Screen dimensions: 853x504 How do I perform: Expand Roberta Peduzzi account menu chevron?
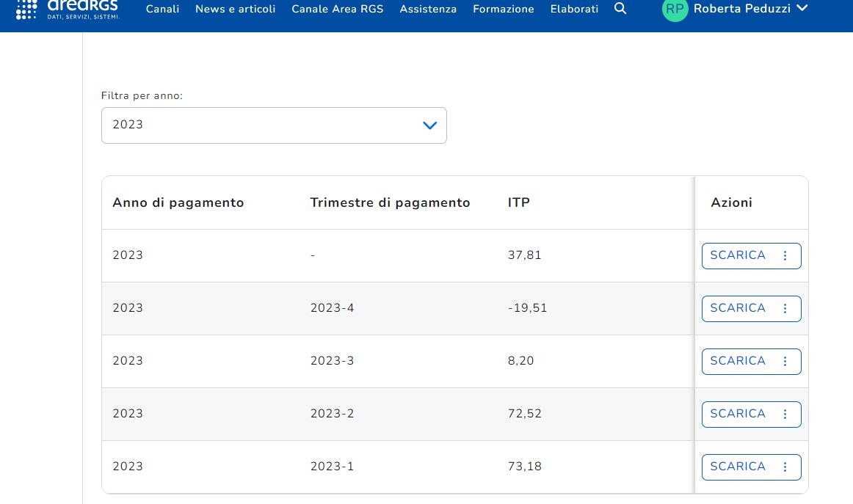point(802,9)
